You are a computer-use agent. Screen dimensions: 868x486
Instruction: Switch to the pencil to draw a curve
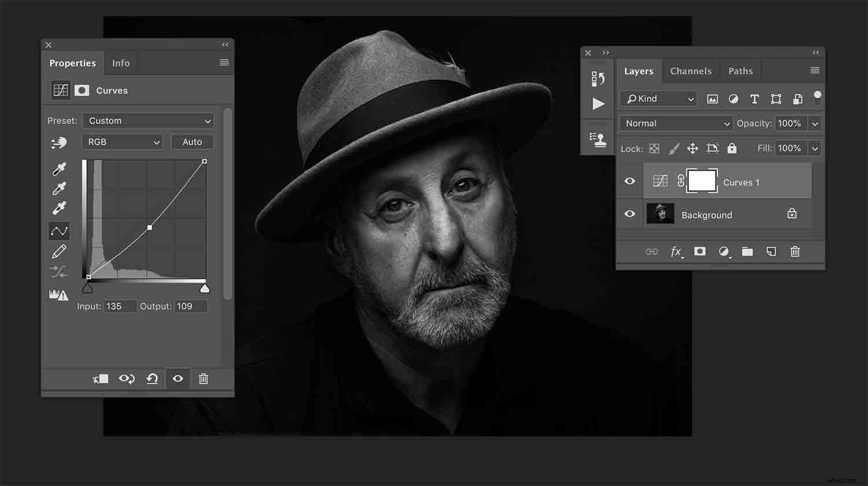pos(60,250)
